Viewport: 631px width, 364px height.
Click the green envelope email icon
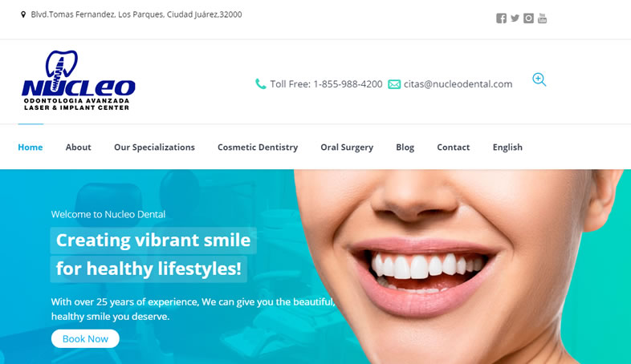(394, 84)
